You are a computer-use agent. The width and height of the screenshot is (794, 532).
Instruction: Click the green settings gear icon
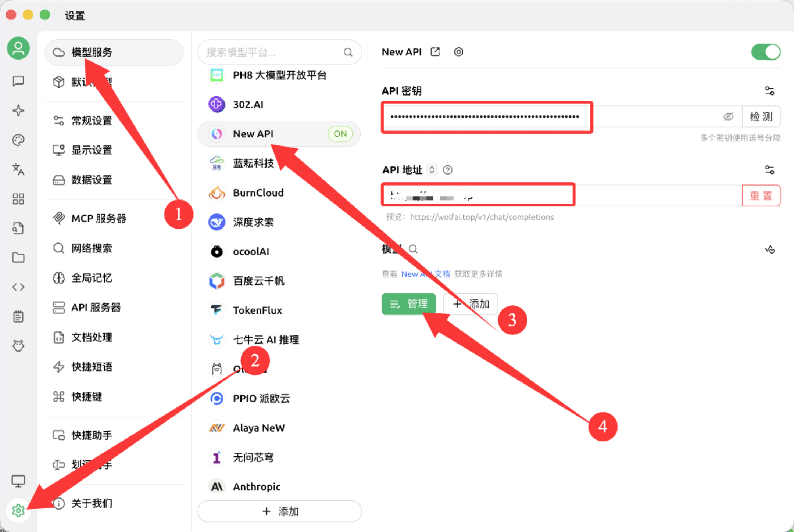click(x=18, y=510)
